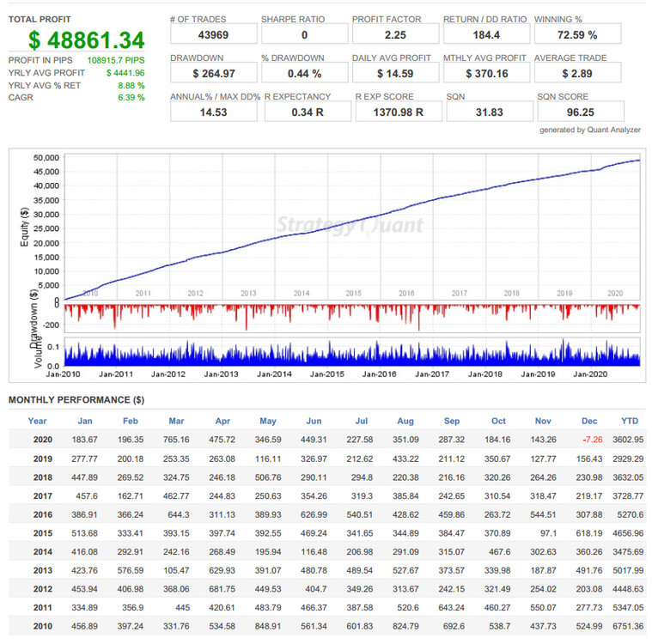Click the Daily Avg Profit value $ 14.59

pyautogui.click(x=395, y=74)
